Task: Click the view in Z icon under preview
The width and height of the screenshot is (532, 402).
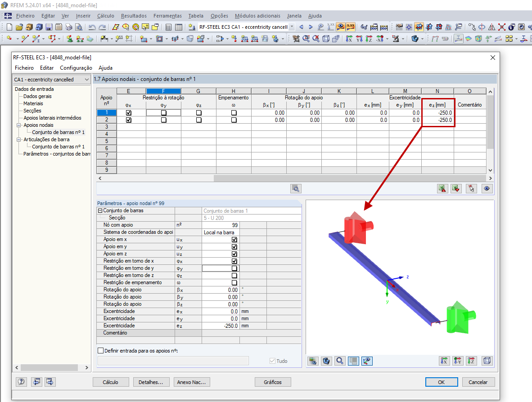Action: 471,361
